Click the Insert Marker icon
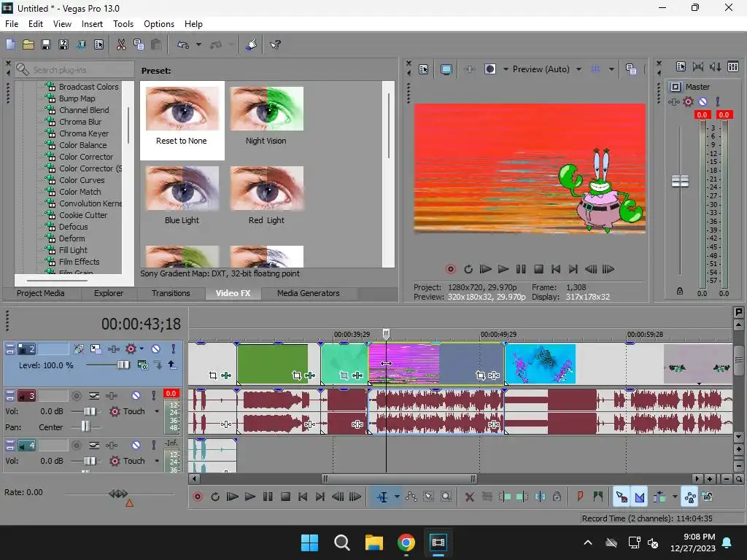The height and width of the screenshot is (560, 747). point(580,497)
